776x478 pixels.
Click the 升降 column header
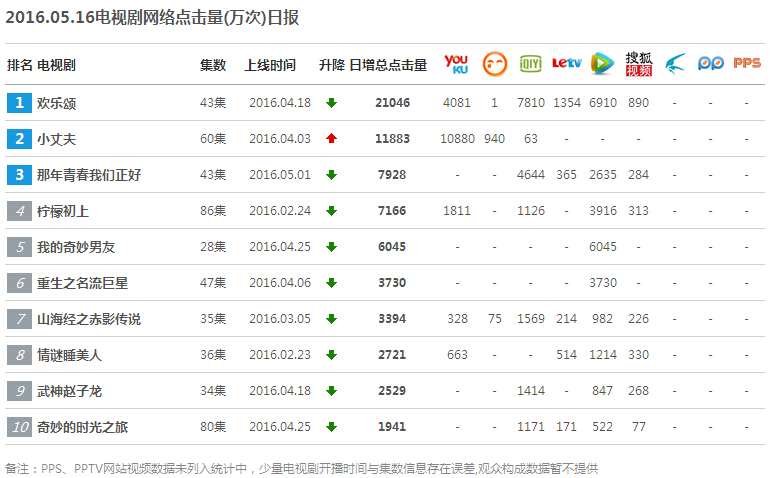[332, 65]
